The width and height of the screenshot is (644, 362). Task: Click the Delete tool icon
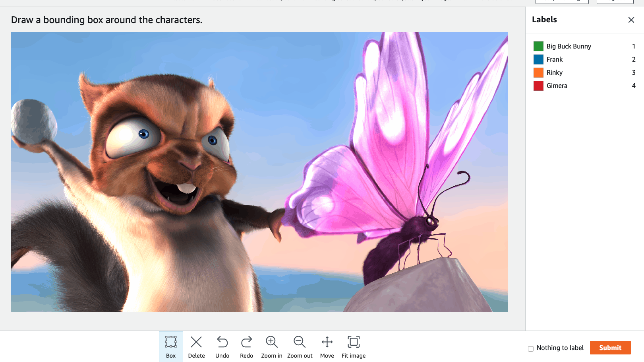(196, 346)
